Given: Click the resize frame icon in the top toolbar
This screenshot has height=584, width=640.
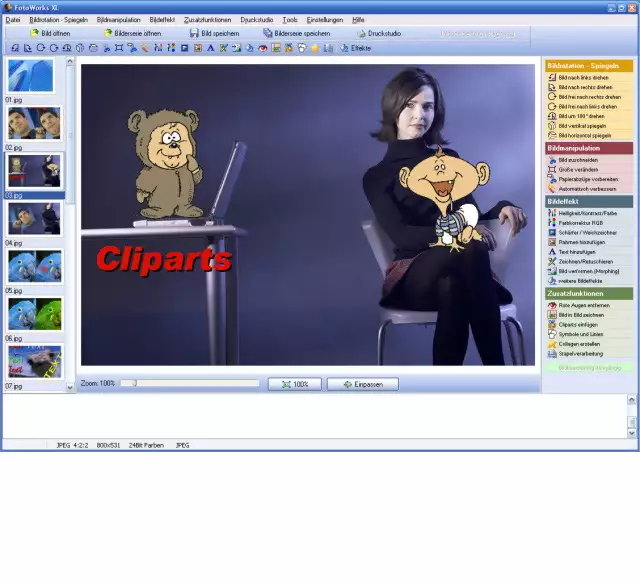Looking at the screenshot, I should point(119,48).
